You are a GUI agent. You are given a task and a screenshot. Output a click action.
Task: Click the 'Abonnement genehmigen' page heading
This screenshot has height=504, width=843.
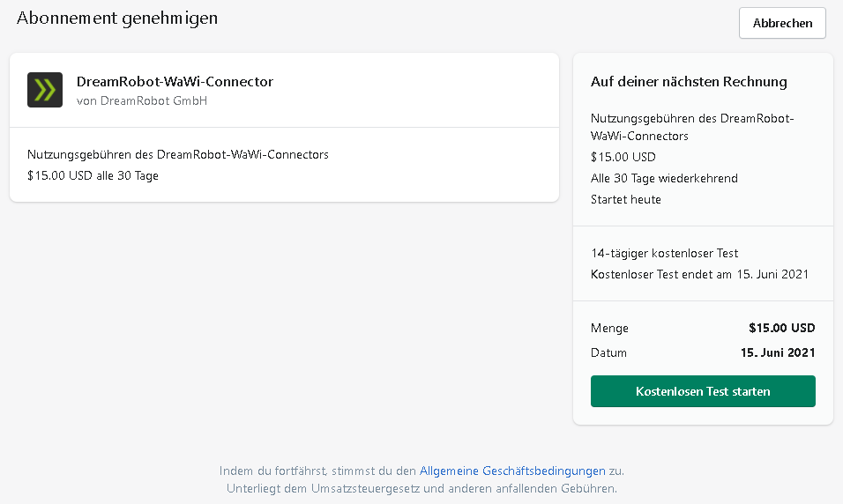coord(117,19)
